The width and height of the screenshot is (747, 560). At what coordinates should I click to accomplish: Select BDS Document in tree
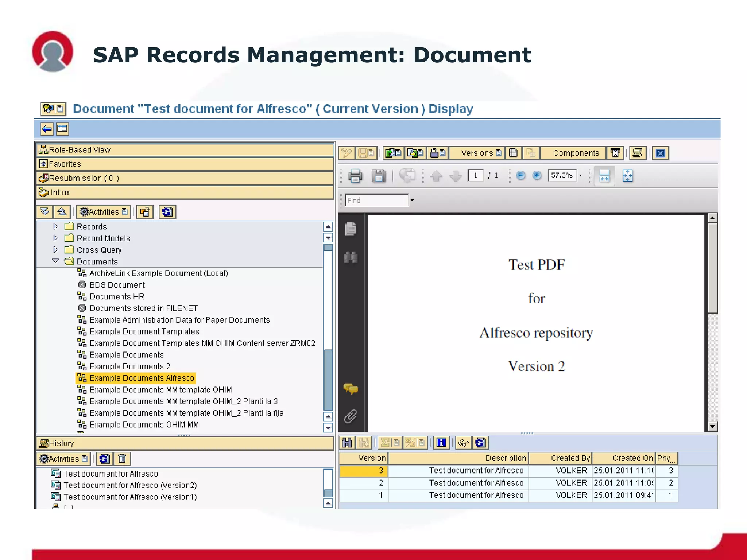coord(117,285)
